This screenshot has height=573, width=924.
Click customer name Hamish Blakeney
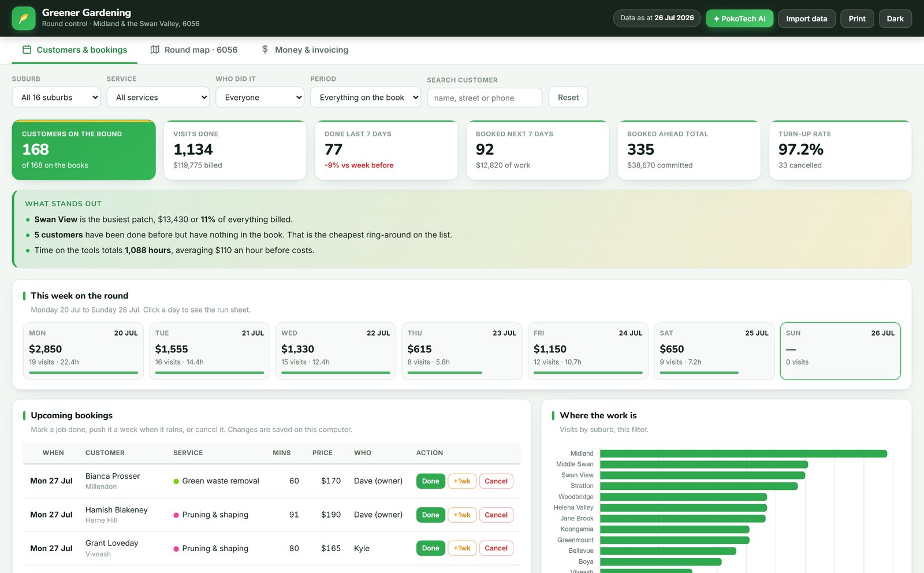point(117,510)
